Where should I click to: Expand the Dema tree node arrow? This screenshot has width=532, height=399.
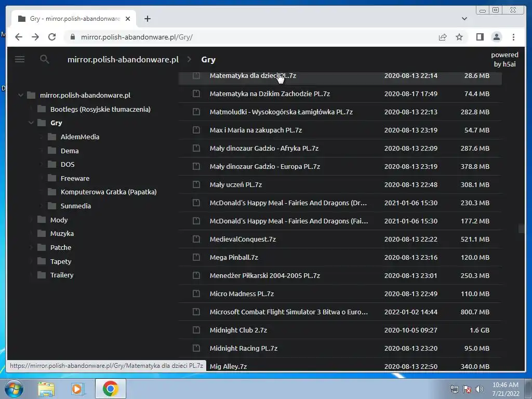coord(42,151)
